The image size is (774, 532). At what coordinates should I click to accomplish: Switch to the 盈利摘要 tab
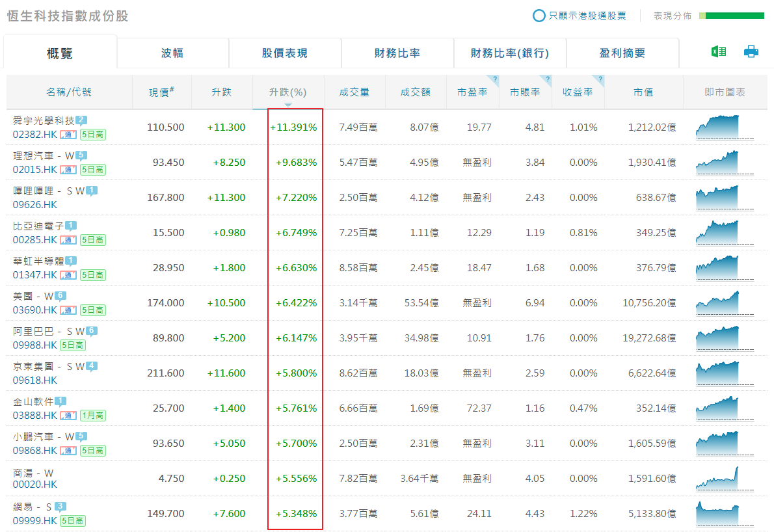(622, 53)
